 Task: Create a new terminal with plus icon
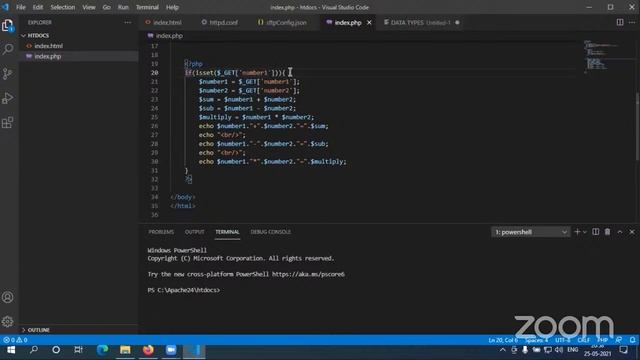[x=577, y=232]
